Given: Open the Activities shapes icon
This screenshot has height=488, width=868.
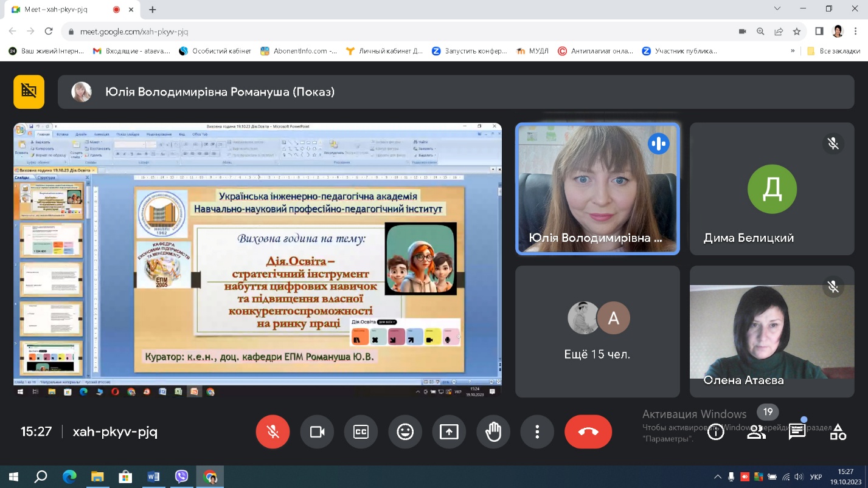Looking at the screenshot, I should pos(838,432).
